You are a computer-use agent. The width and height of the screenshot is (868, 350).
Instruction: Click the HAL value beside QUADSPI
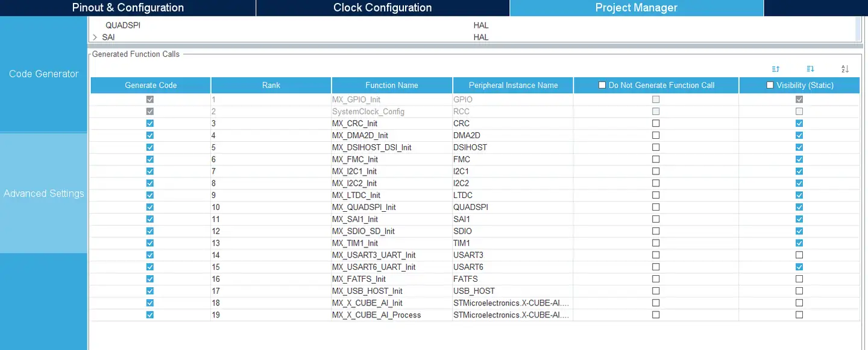pos(481,25)
